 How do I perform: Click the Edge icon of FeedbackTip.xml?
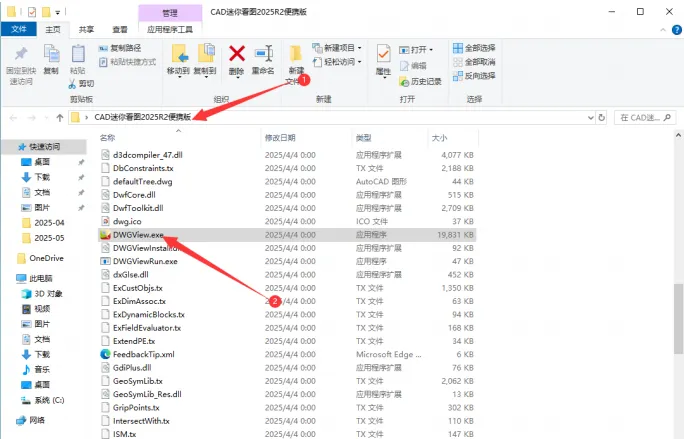point(105,354)
